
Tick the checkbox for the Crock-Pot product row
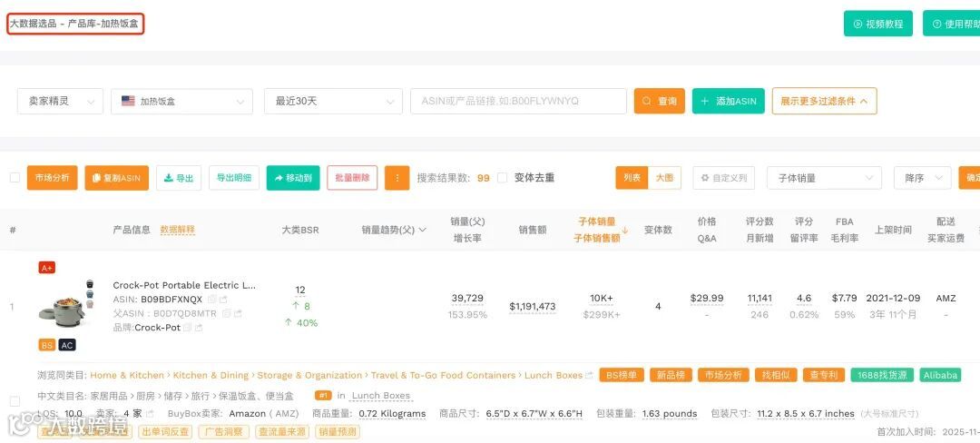15,400
